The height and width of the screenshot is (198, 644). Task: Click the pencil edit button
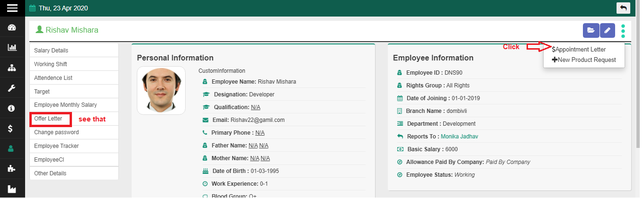click(608, 30)
